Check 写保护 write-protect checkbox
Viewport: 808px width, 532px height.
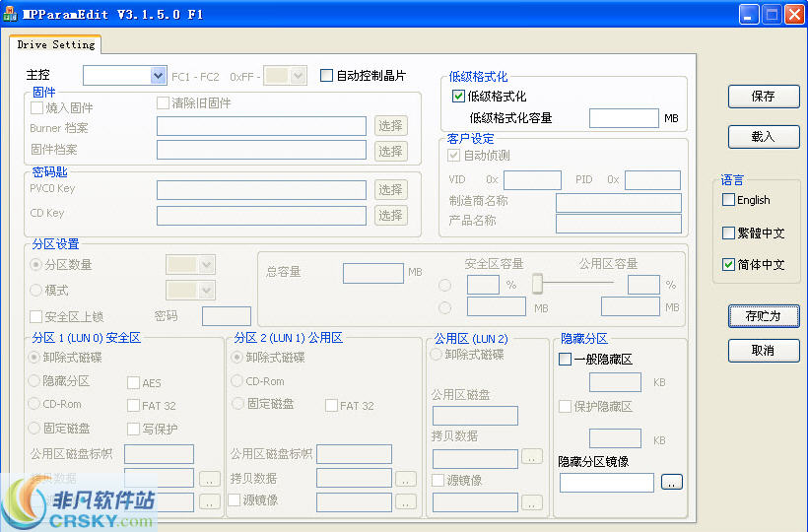[x=133, y=429]
